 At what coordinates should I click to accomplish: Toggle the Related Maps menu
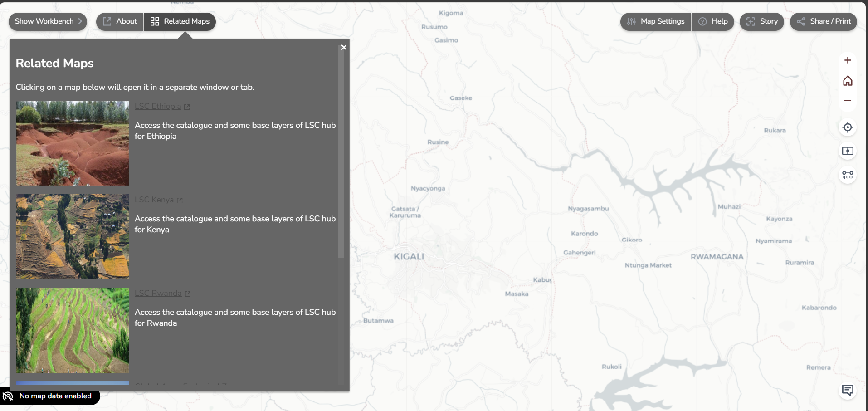(180, 21)
